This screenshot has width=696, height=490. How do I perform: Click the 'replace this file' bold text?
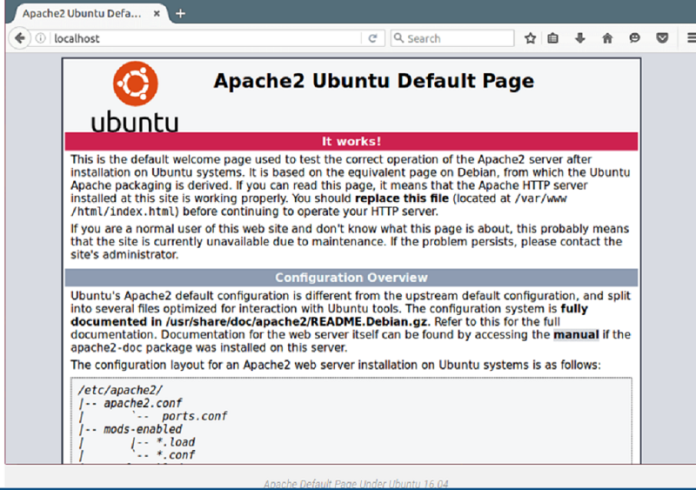click(x=402, y=198)
